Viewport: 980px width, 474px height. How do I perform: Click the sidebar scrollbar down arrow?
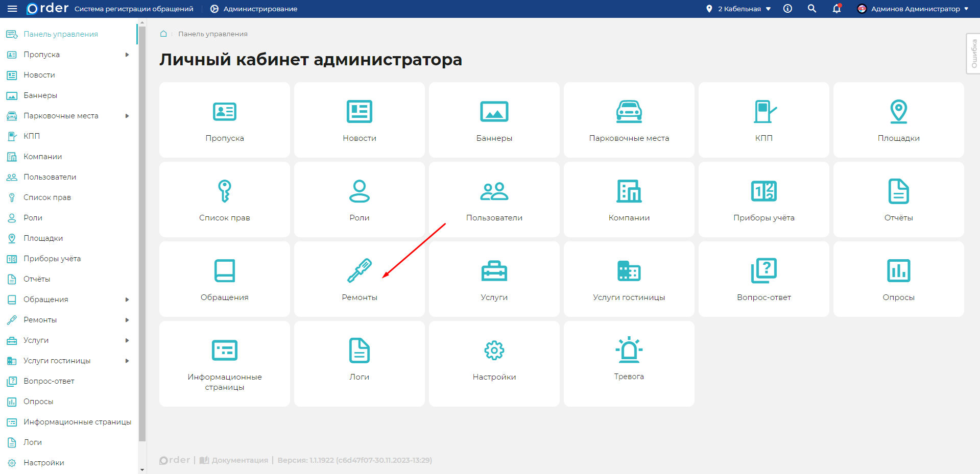(x=142, y=469)
